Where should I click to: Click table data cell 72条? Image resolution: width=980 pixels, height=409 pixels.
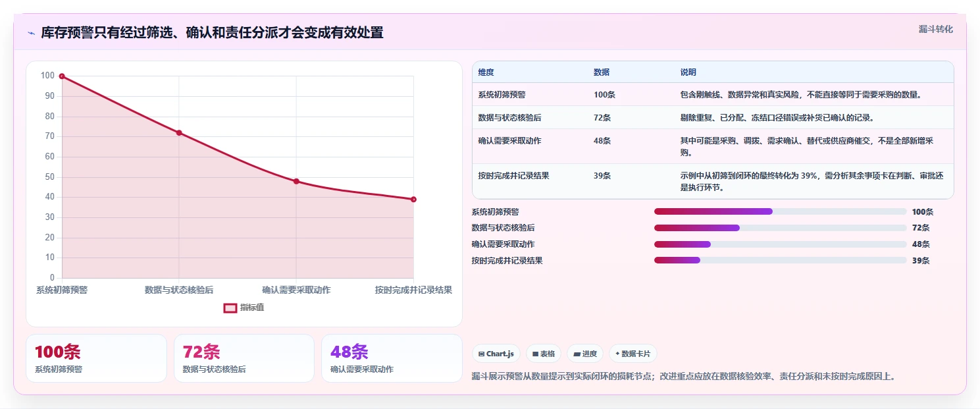click(602, 118)
